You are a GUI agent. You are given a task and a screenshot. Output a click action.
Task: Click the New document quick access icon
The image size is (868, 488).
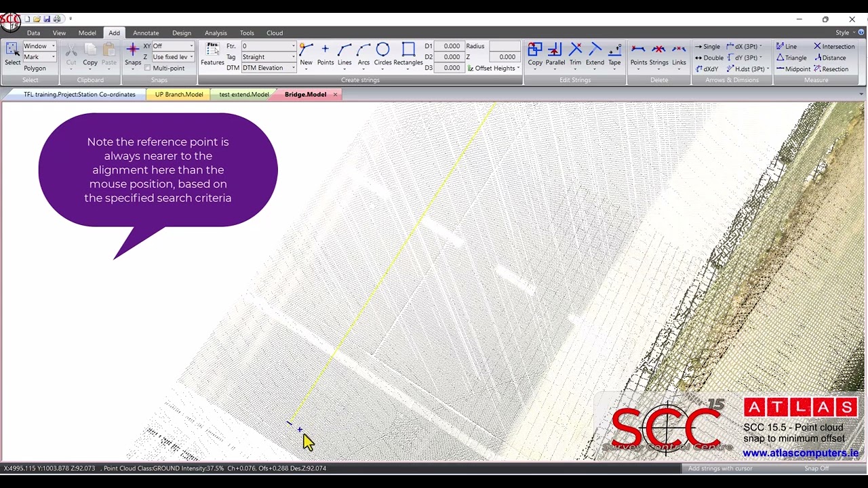[x=27, y=19]
